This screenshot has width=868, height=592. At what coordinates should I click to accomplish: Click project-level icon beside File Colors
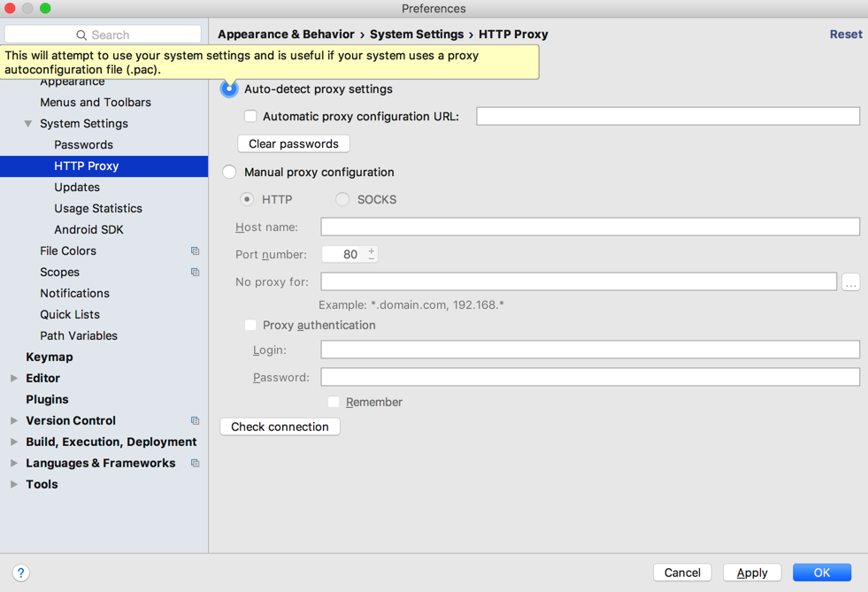click(196, 251)
